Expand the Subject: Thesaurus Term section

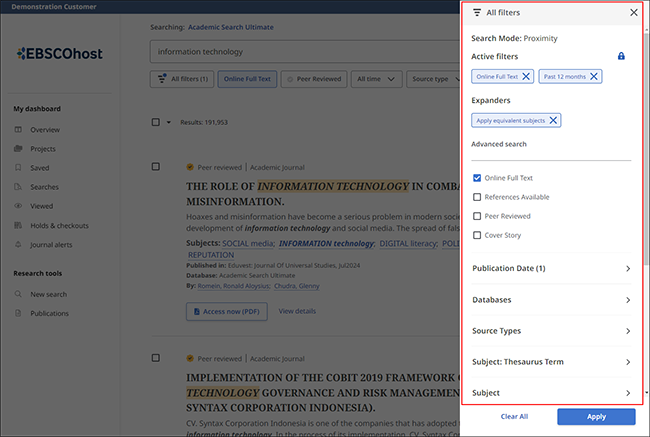[x=551, y=362]
